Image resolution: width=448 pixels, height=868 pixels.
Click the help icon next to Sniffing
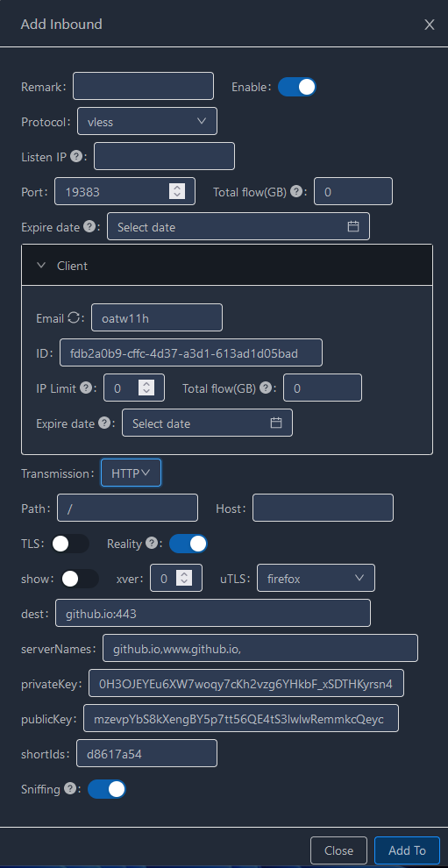(x=70, y=789)
